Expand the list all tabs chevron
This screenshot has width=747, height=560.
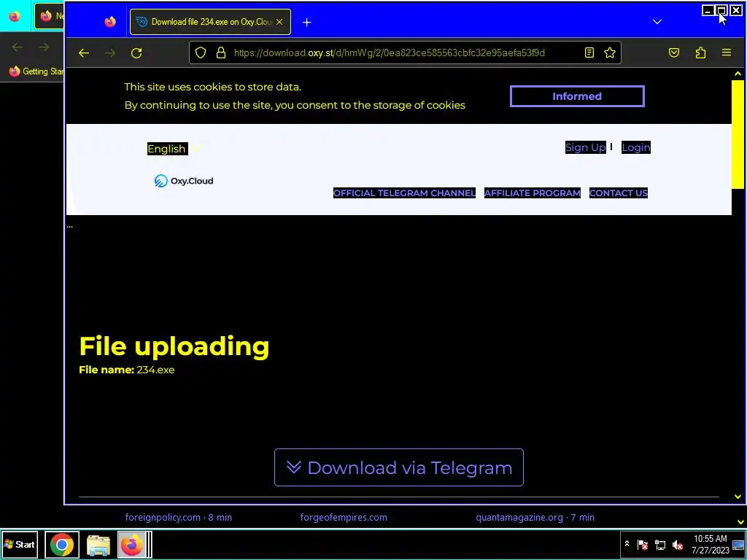tap(657, 22)
